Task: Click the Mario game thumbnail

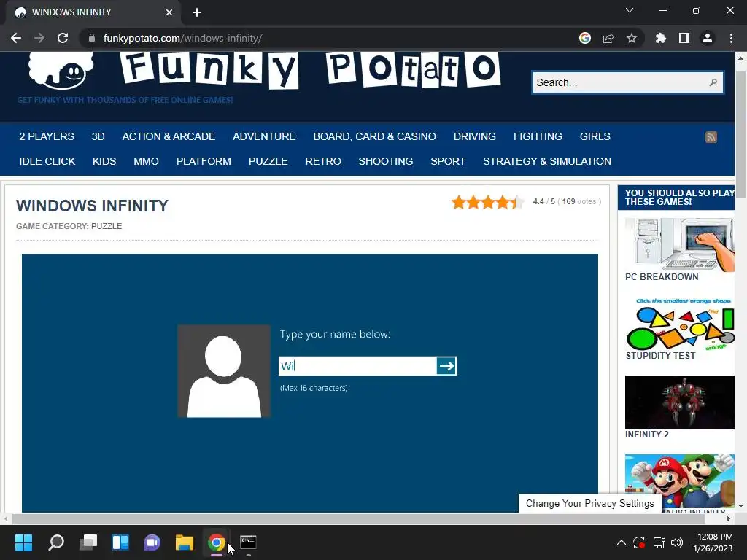Action: click(679, 481)
